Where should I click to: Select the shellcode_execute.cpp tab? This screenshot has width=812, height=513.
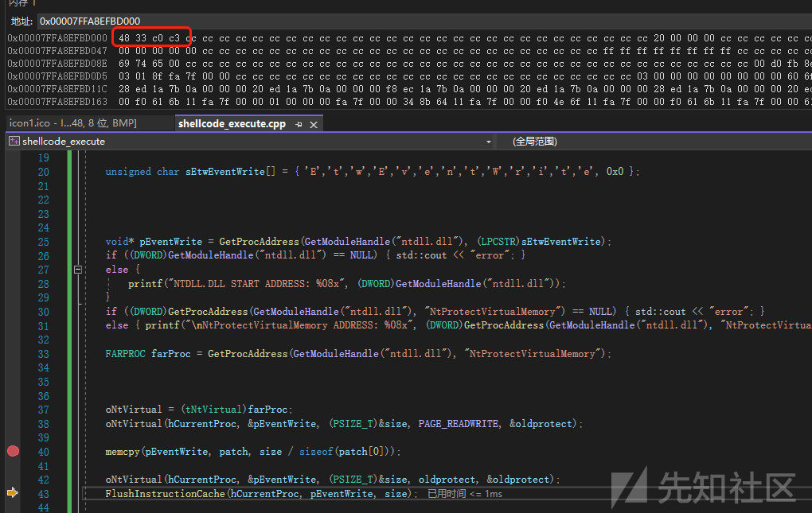coord(232,123)
